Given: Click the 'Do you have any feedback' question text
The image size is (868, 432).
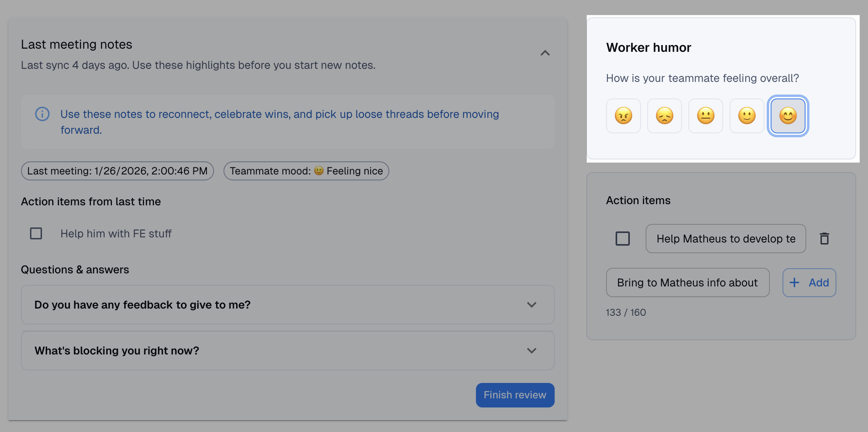Looking at the screenshot, I should [142, 305].
